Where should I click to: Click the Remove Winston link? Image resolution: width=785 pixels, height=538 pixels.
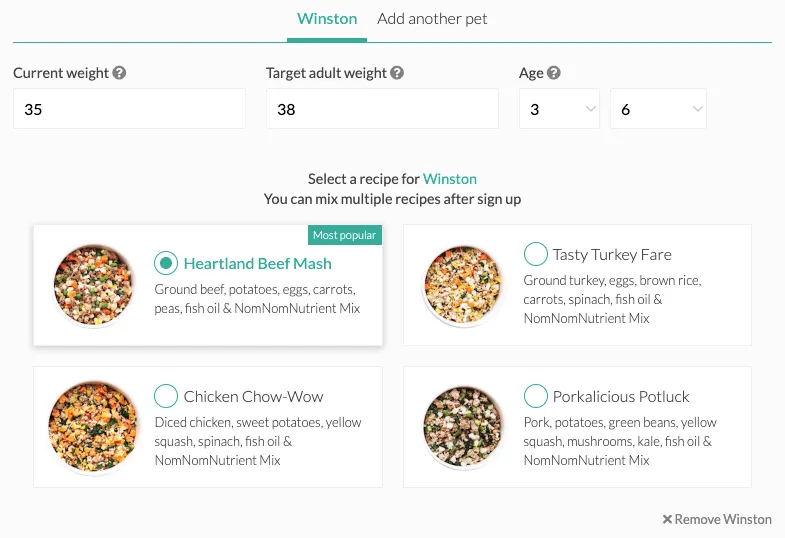click(722, 520)
